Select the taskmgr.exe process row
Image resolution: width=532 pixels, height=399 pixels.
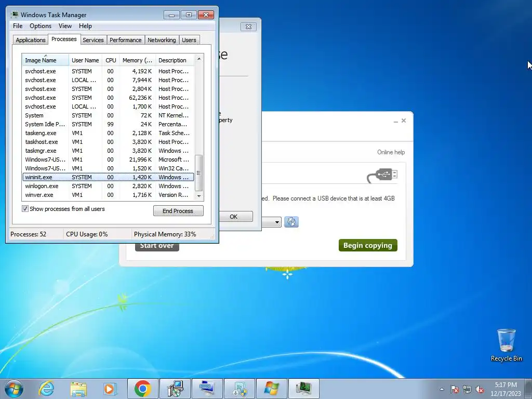point(108,151)
